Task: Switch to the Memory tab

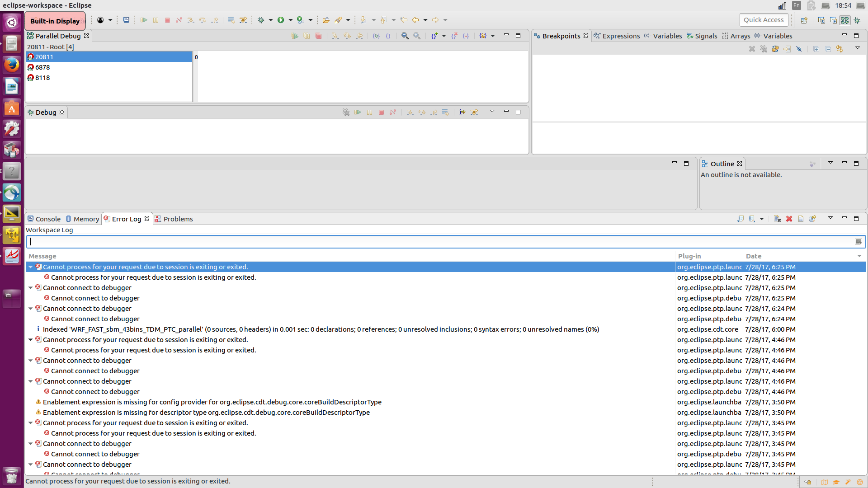Action: pyautogui.click(x=82, y=219)
